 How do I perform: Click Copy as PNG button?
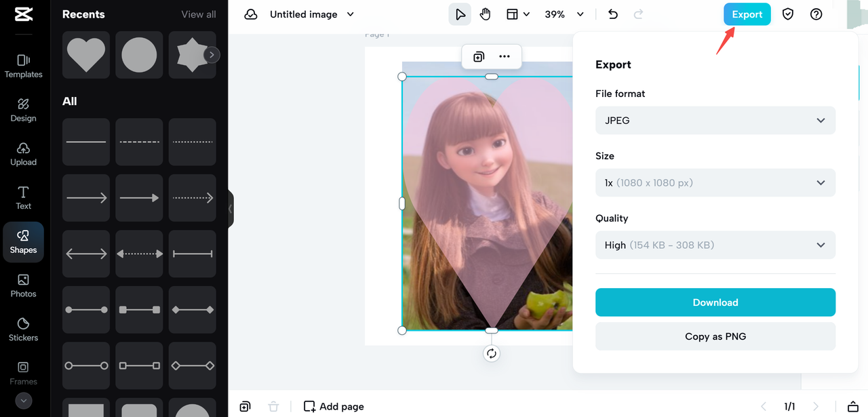(x=715, y=336)
